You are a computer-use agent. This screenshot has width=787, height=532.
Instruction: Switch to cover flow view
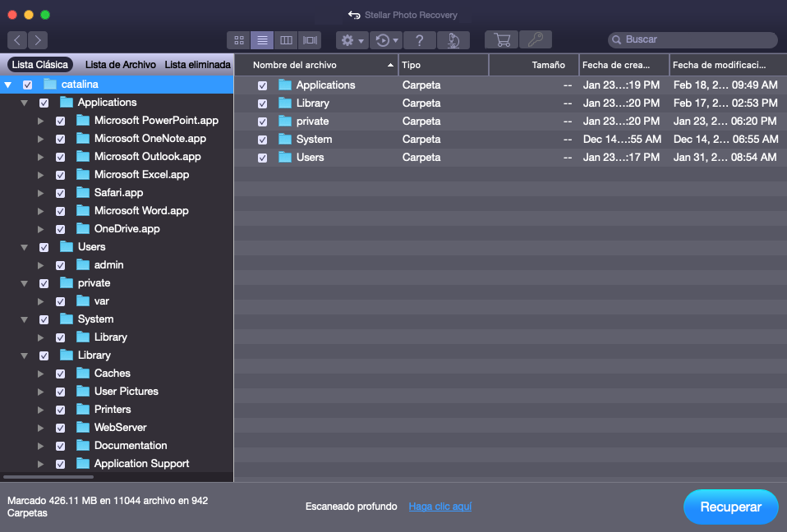310,40
